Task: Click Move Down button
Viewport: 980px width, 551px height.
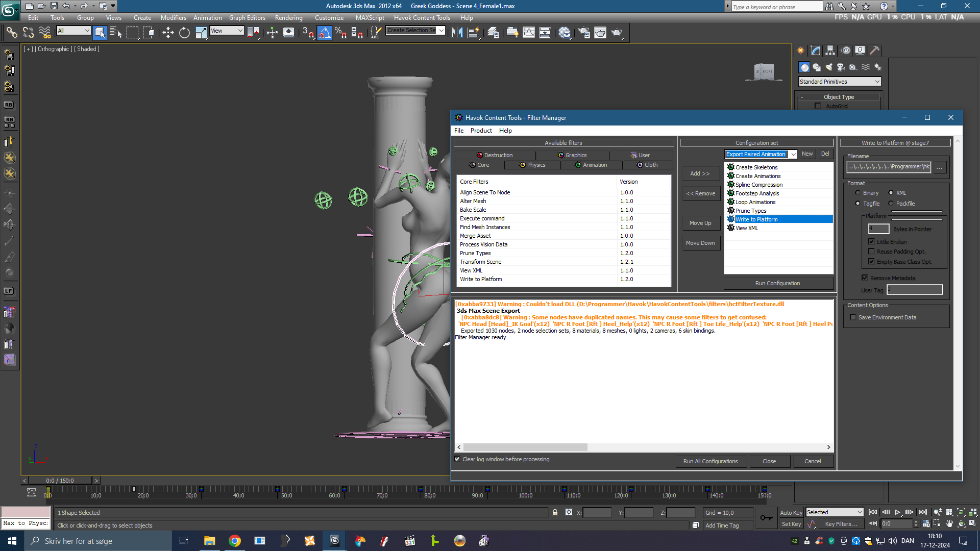Action: click(700, 243)
